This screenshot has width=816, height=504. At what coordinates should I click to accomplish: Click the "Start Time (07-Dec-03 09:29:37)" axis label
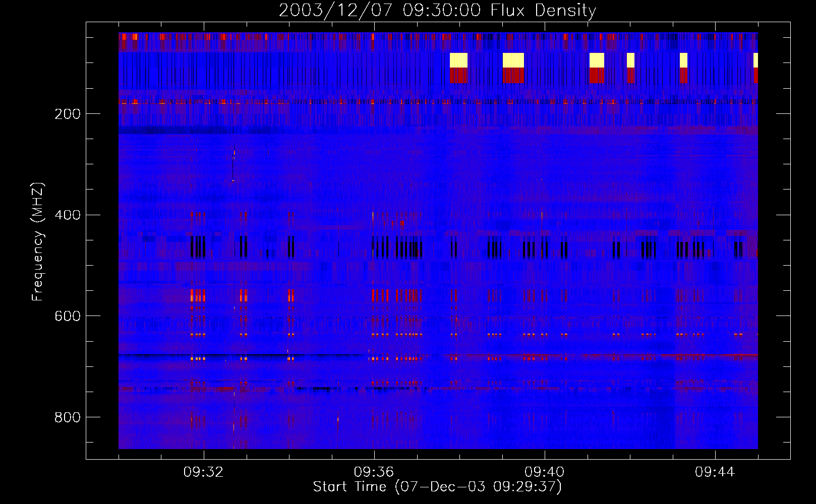click(x=437, y=487)
